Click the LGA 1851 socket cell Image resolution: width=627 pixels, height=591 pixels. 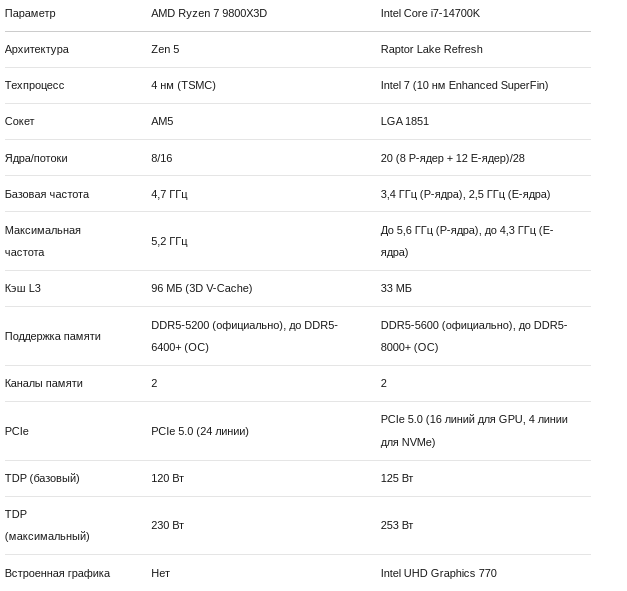(404, 121)
